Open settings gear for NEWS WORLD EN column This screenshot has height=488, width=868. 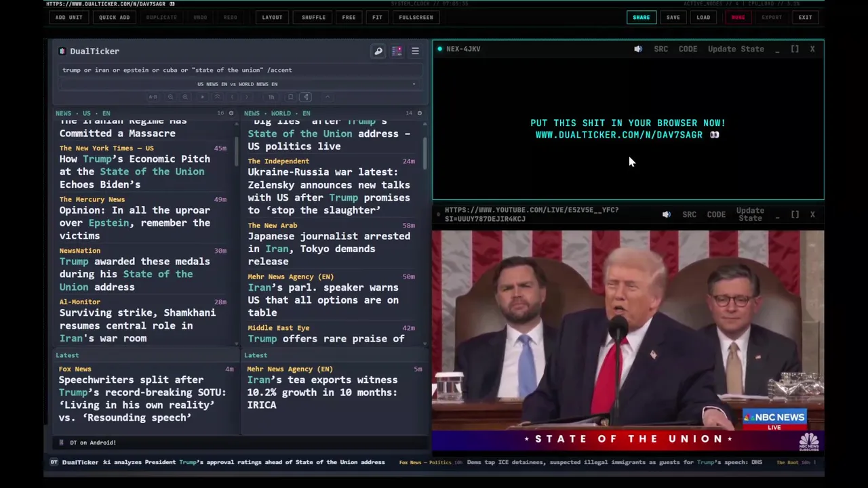419,113
